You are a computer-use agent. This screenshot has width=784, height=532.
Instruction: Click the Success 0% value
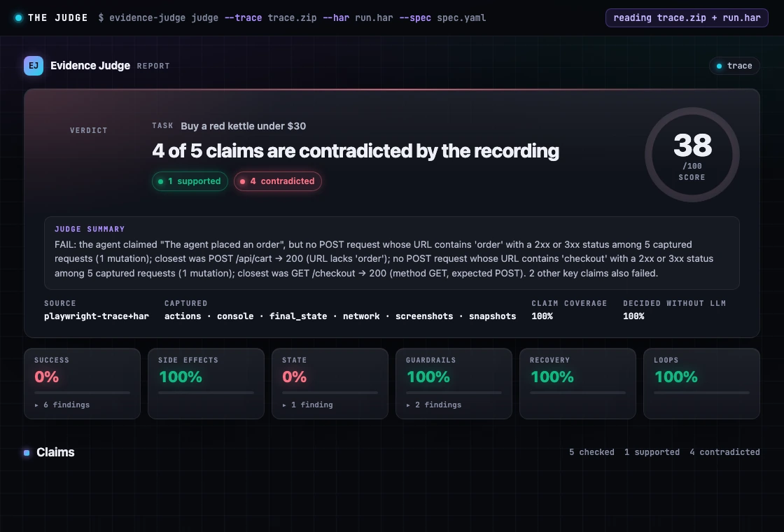tap(46, 377)
